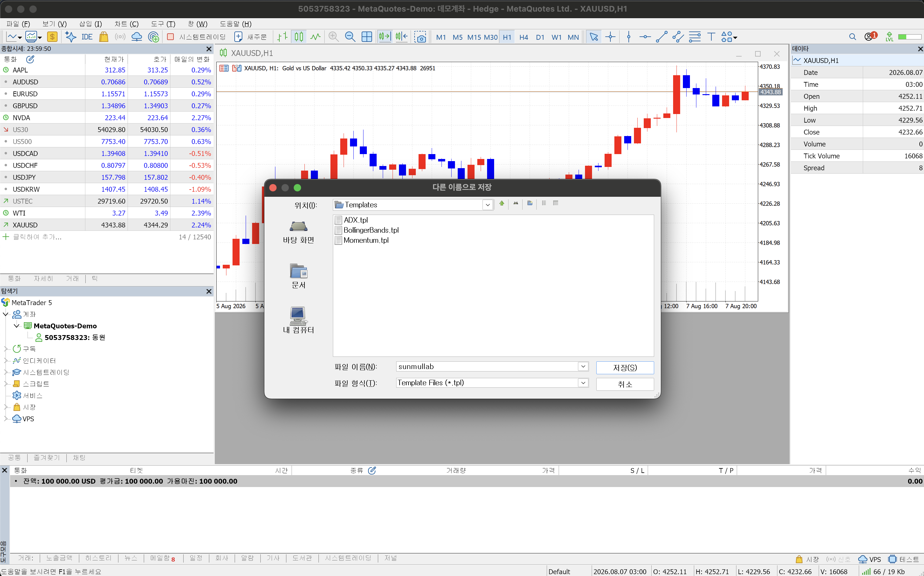Collapse the MetaQuotes-Demo tree node
This screenshot has height=576, width=924.
click(x=17, y=326)
